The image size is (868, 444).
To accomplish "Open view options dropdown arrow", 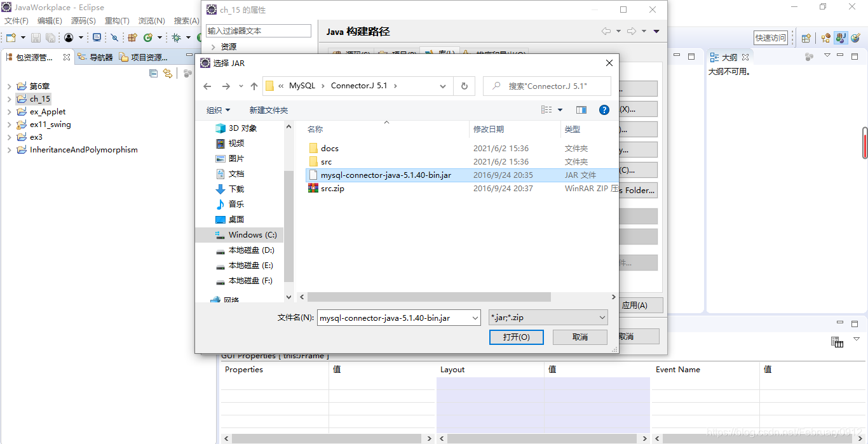I will [560, 110].
